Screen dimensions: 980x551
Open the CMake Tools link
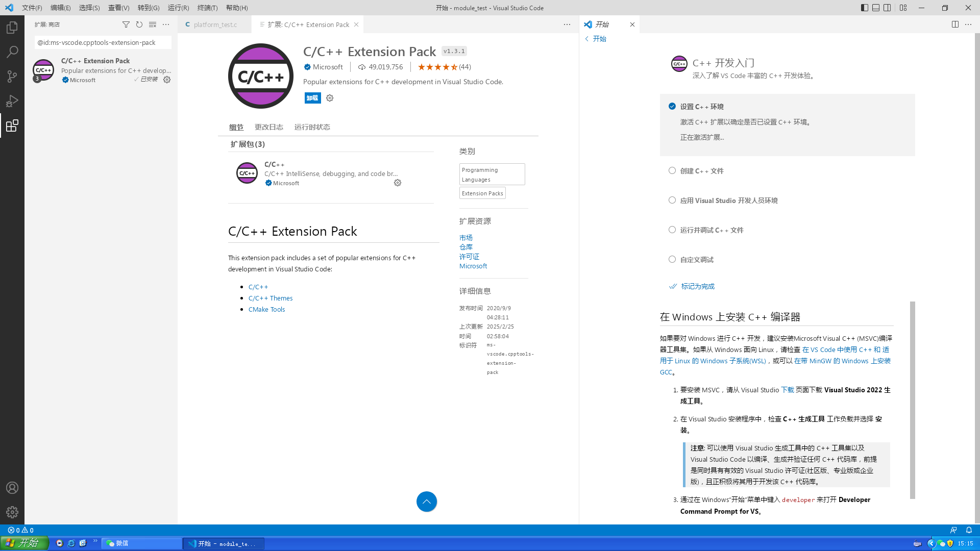[266, 310]
